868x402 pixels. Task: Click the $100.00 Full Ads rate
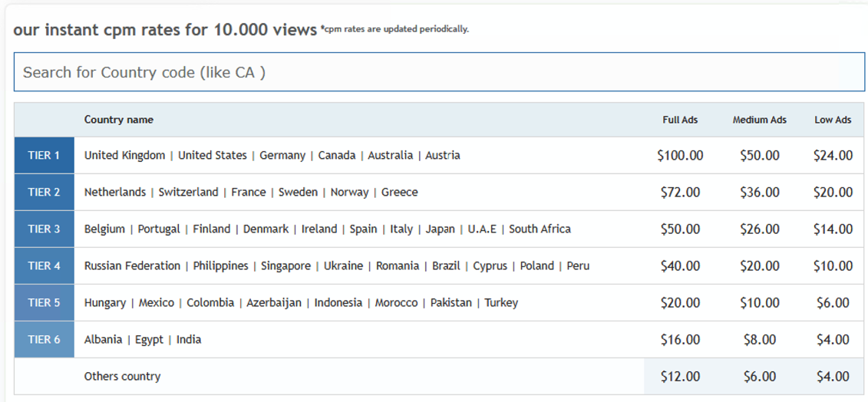click(680, 156)
